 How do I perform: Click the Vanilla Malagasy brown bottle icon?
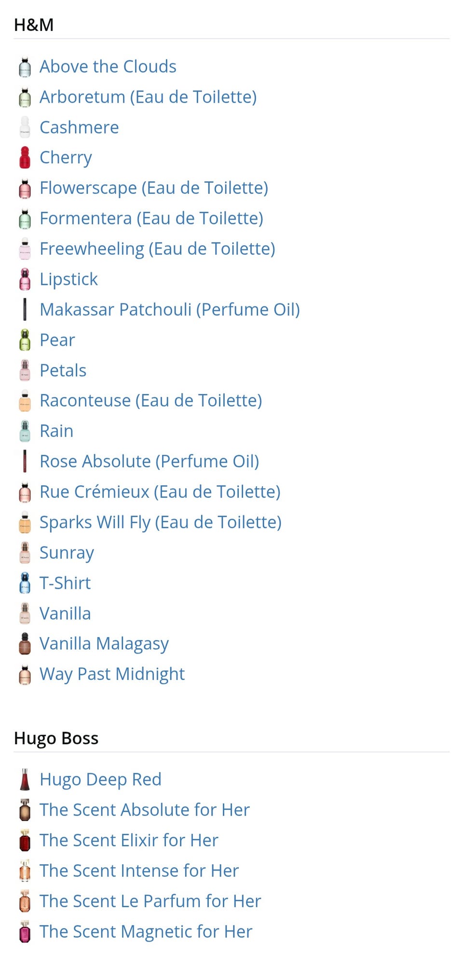[x=25, y=644]
